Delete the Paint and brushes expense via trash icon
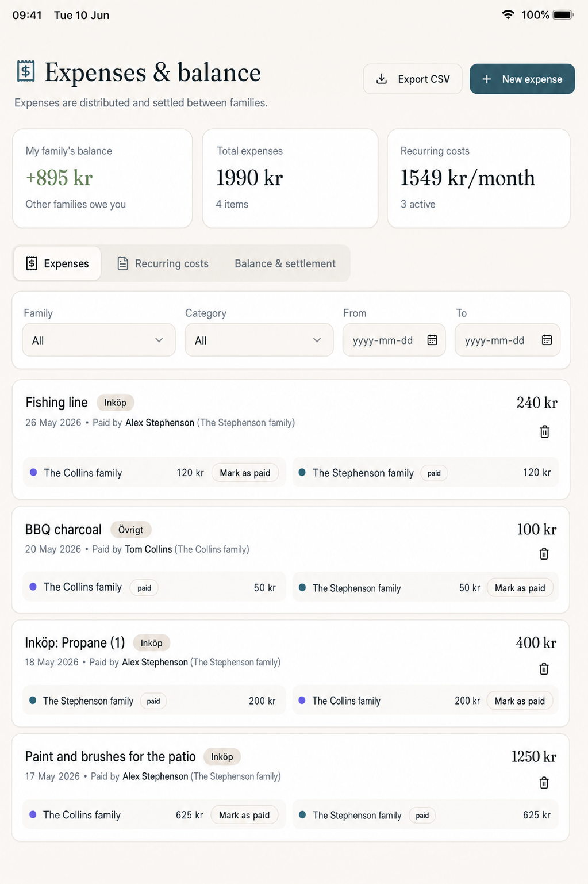Viewport: 588px width, 884px height. click(544, 782)
